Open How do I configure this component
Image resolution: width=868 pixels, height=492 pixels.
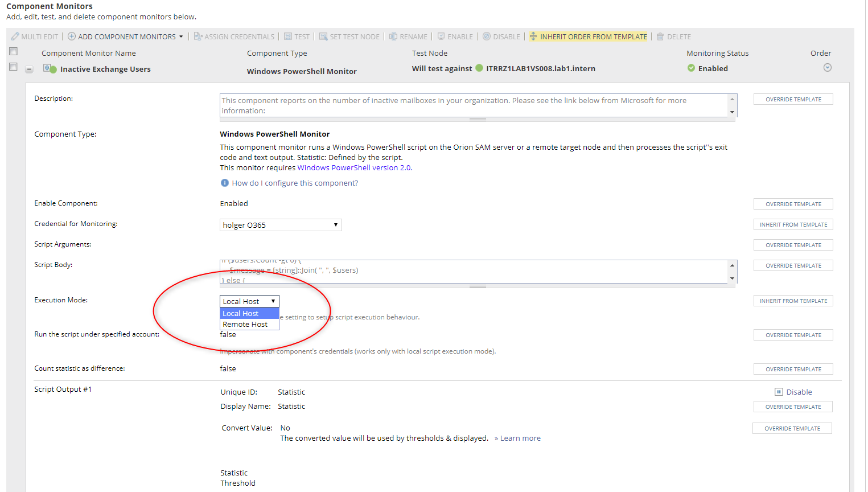[295, 183]
